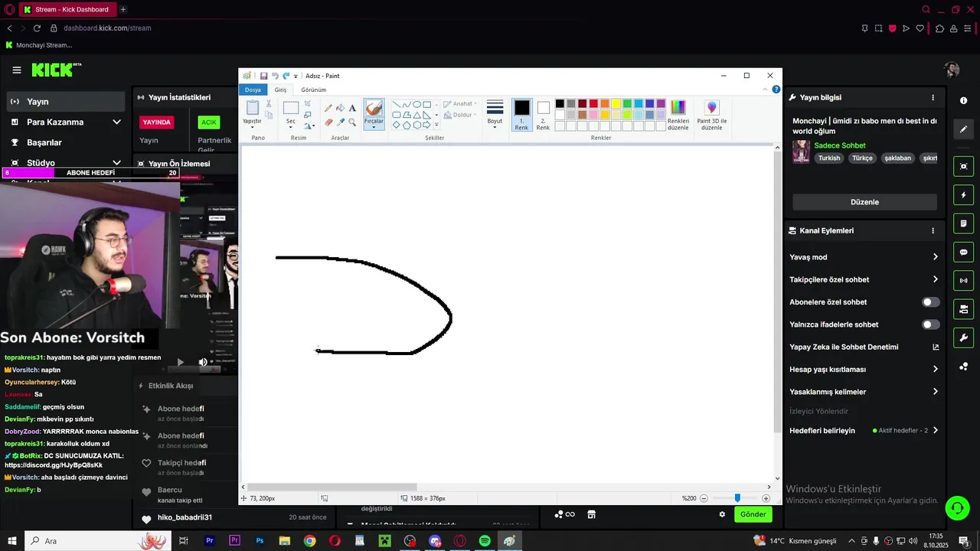Click the Cut scissors icon in Paint

[x=269, y=103]
